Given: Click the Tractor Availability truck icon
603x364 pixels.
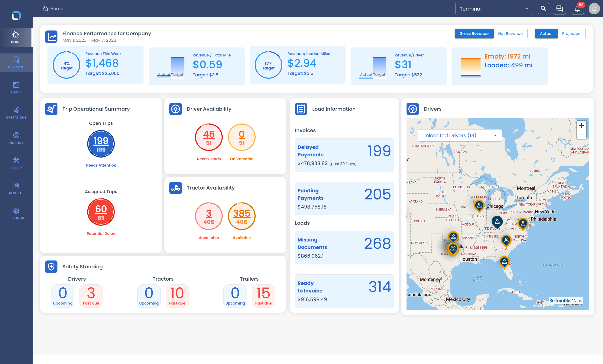Looking at the screenshot, I should (175, 188).
